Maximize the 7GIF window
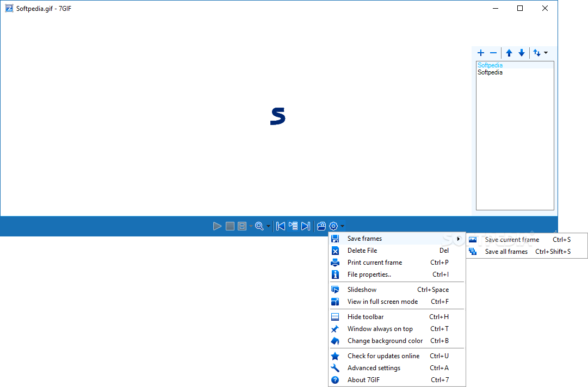Viewport: 588px width, 387px height. coord(520,8)
